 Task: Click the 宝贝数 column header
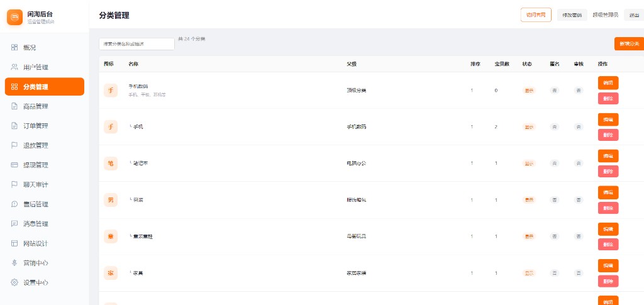click(x=502, y=64)
